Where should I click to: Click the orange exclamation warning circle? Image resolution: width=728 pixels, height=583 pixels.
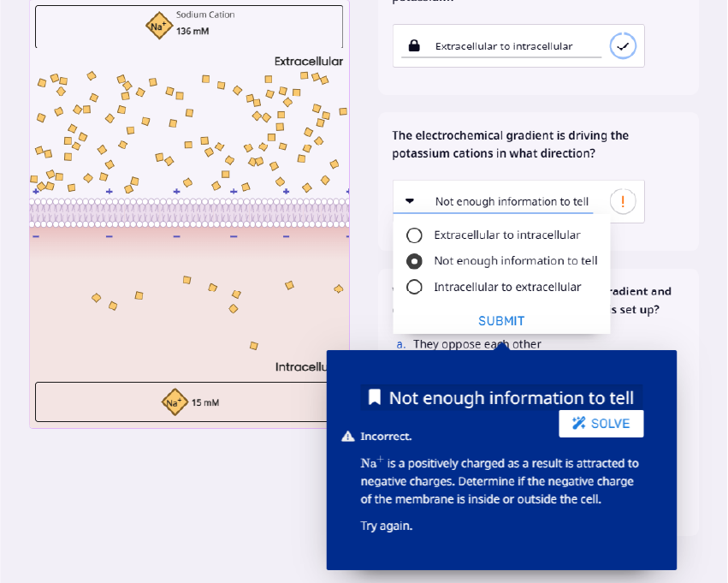tap(623, 202)
